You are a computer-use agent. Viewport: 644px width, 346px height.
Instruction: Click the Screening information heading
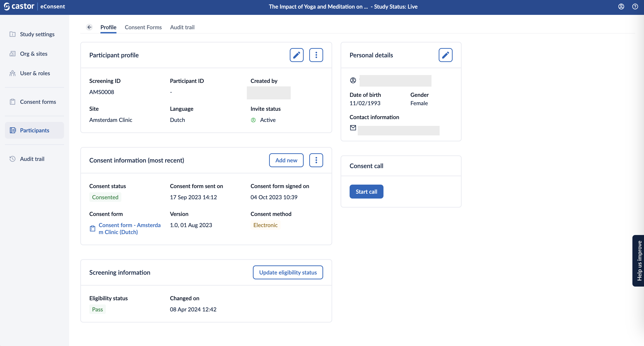119,272
